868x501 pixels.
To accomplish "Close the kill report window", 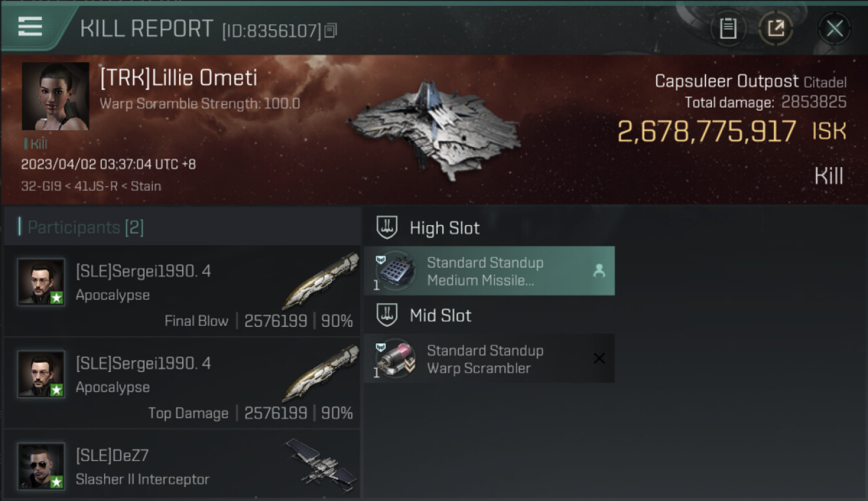I will tap(834, 28).
